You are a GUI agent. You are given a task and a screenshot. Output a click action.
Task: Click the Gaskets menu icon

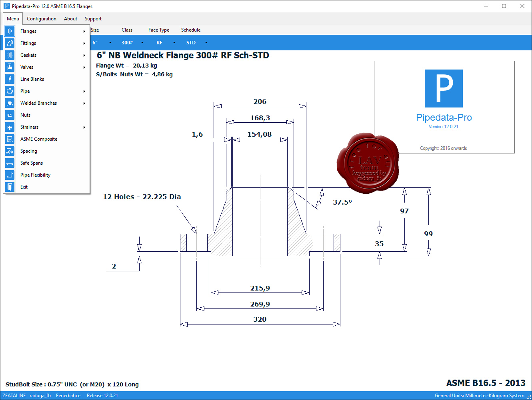point(10,55)
